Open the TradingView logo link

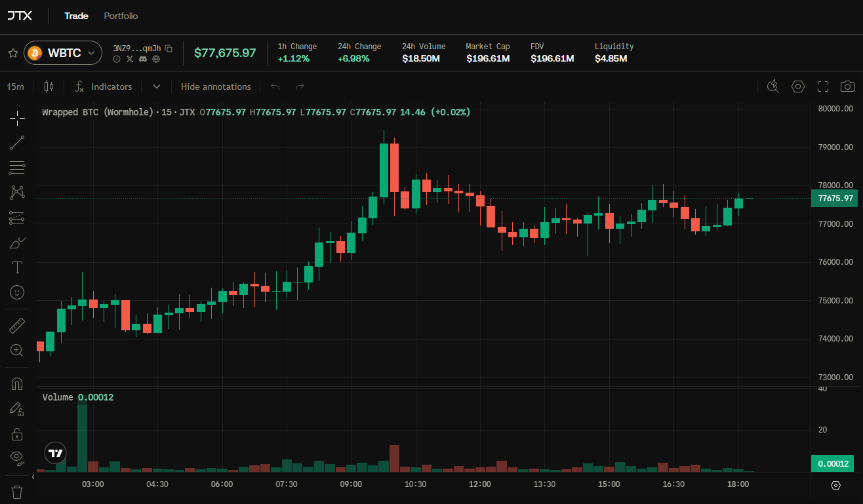pos(56,453)
